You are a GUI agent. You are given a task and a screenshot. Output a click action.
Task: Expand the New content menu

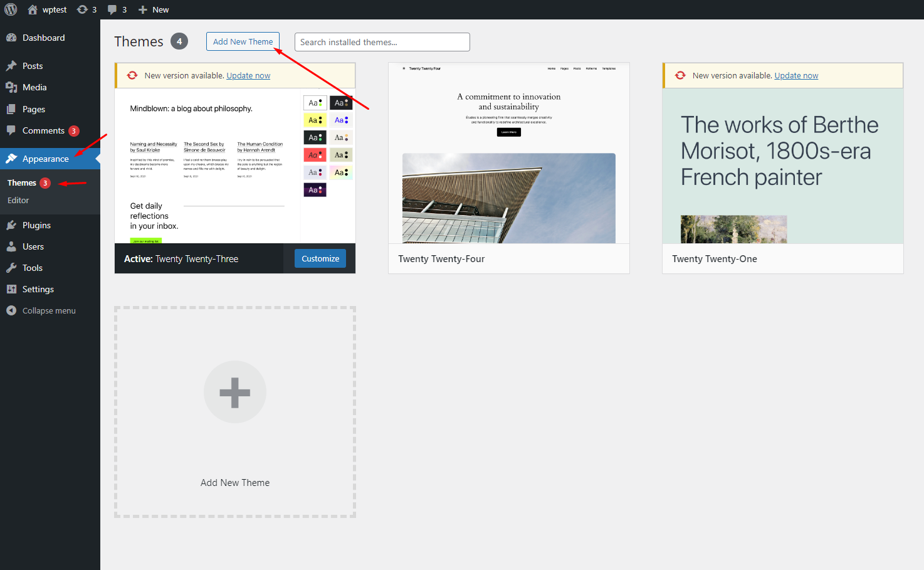pos(154,9)
